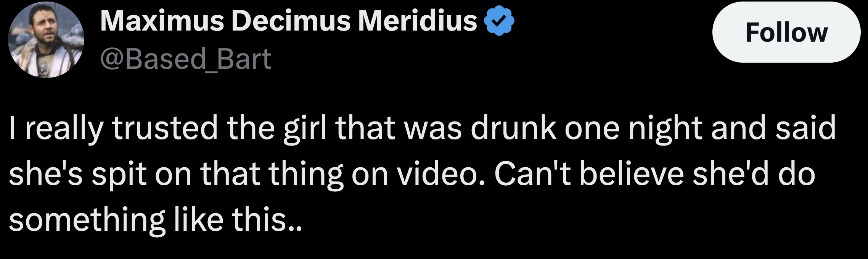Open the @Based_Bart handle link
868x259 pixels.
(x=186, y=59)
